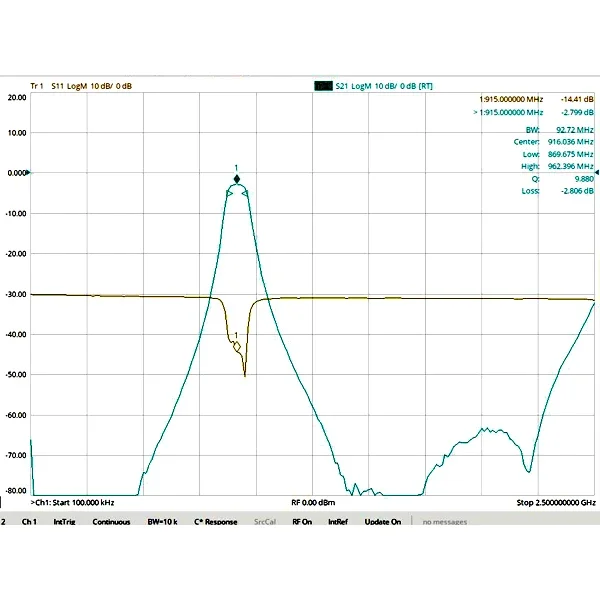Click the High 962.396 MHz value

[x=571, y=166]
